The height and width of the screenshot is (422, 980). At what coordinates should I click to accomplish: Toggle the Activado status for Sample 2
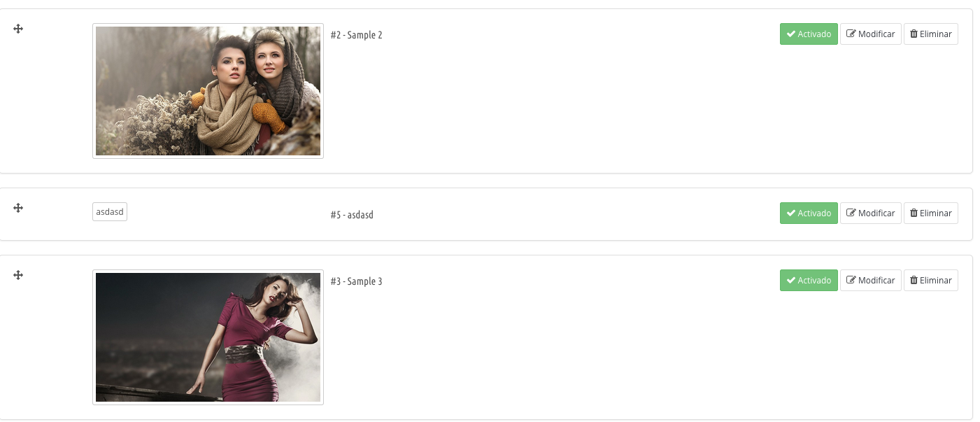(x=809, y=34)
